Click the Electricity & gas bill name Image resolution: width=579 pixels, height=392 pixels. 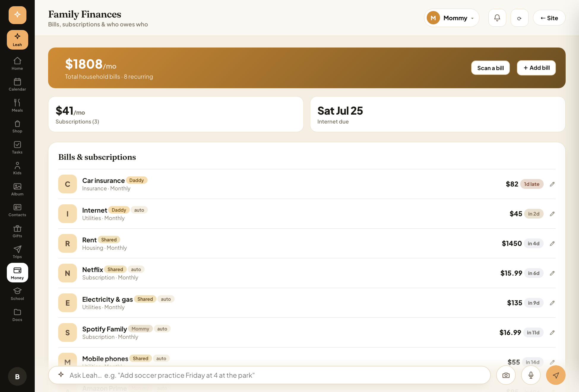(107, 299)
